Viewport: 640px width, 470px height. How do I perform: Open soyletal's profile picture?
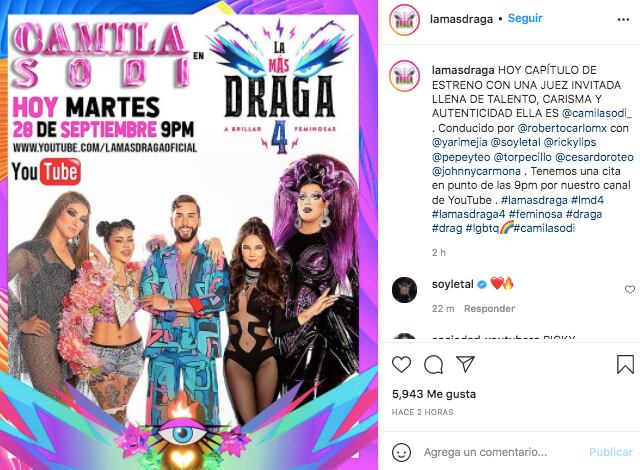pyautogui.click(x=404, y=290)
